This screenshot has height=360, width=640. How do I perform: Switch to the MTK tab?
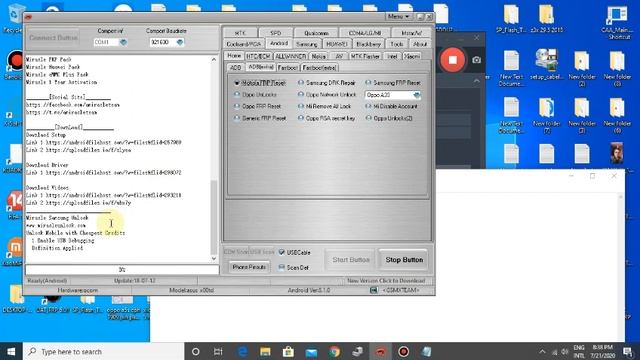point(240,33)
